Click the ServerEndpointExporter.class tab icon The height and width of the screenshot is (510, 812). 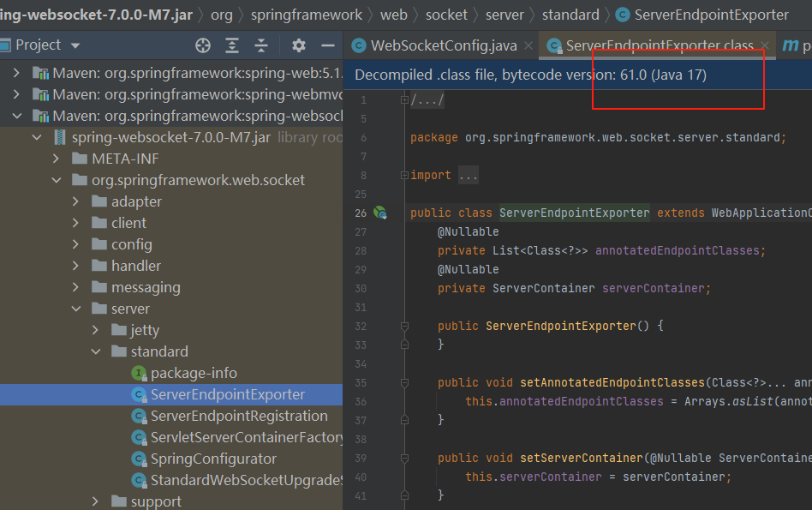[x=555, y=46]
